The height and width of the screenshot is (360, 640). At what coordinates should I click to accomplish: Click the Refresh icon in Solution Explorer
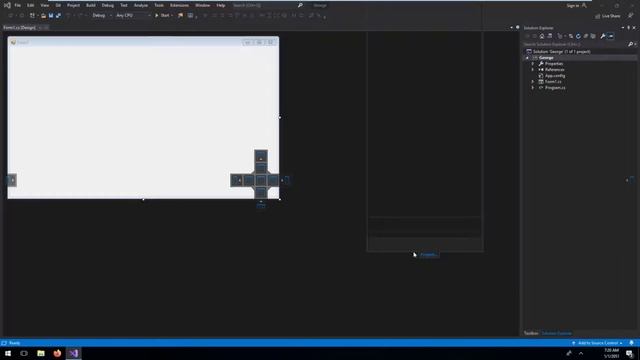click(x=578, y=36)
